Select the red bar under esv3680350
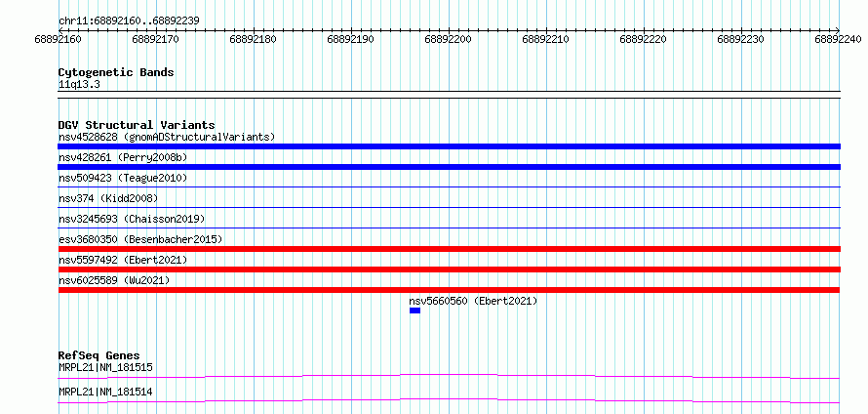Screen dimensions: 868x414 449,249
